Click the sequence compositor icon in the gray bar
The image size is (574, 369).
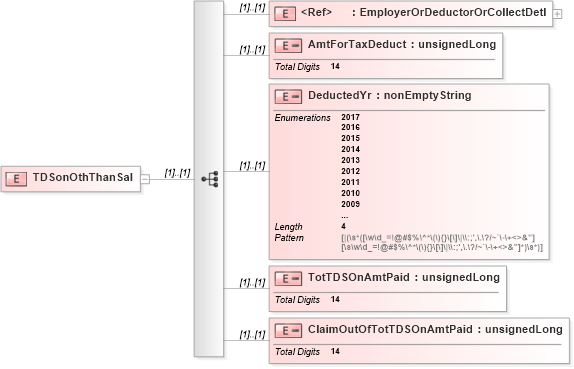tap(210, 179)
